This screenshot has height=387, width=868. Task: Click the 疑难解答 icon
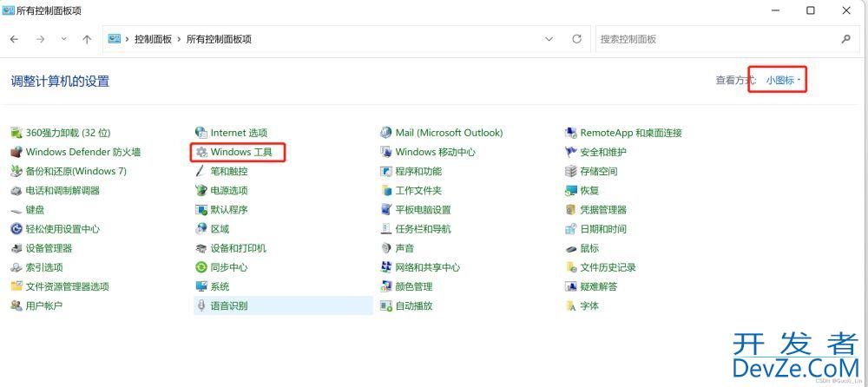[571, 286]
